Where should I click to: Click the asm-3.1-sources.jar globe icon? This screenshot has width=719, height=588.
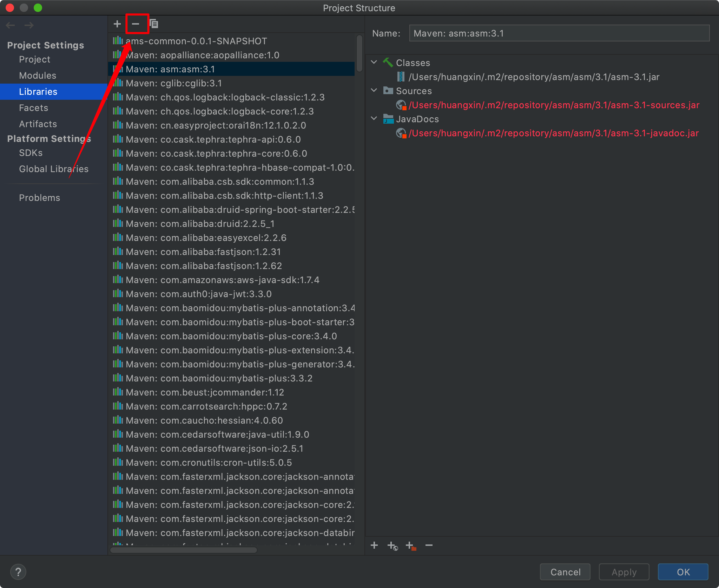pyautogui.click(x=401, y=105)
